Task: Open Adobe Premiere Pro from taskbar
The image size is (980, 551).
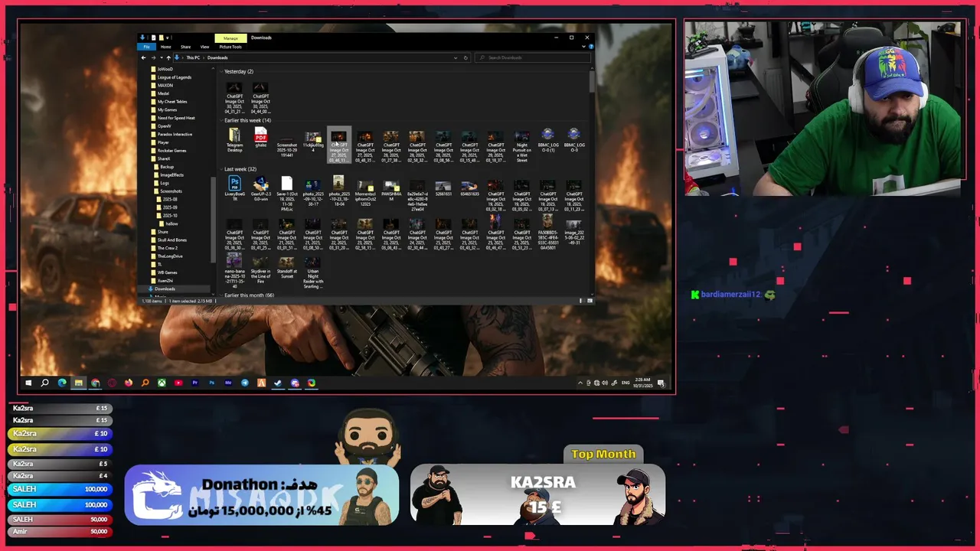Action: pos(195,383)
